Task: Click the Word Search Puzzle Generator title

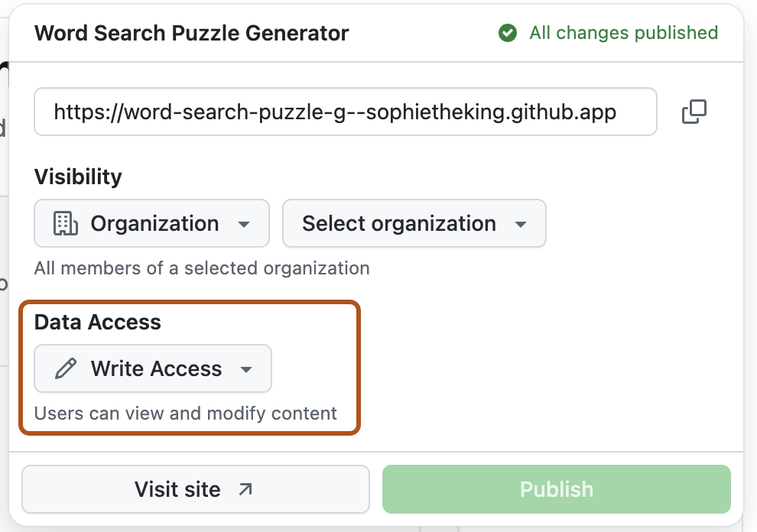Action: pos(190,33)
